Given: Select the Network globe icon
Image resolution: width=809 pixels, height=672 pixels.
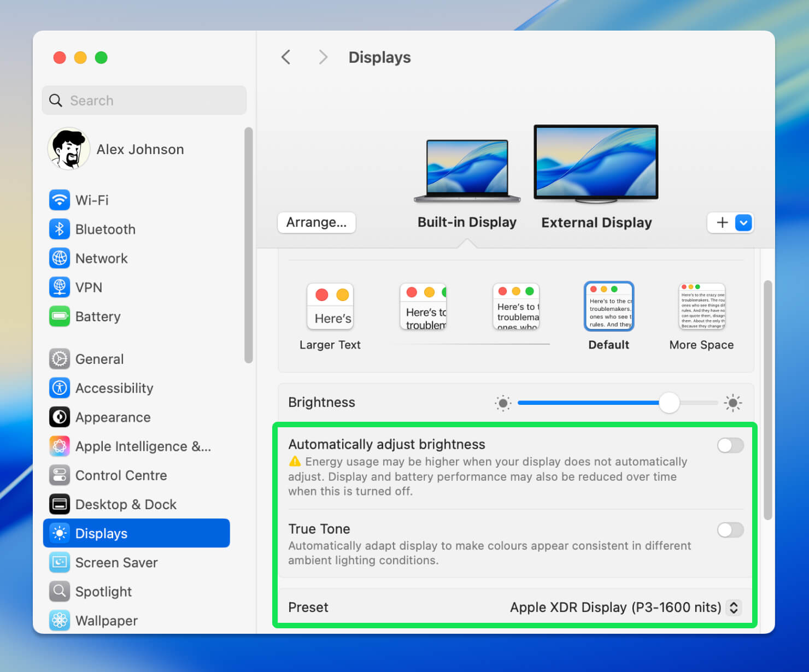Looking at the screenshot, I should [x=60, y=258].
